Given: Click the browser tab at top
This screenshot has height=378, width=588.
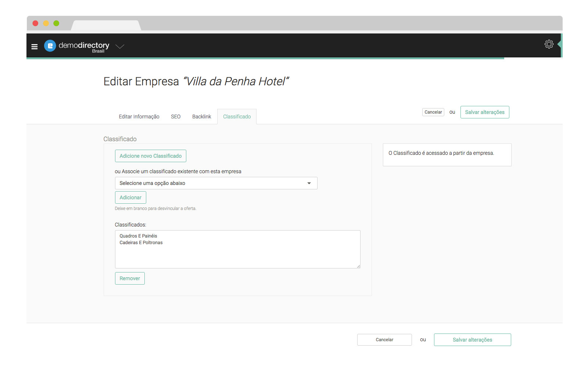Looking at the screenshot, I should point(106,25).
